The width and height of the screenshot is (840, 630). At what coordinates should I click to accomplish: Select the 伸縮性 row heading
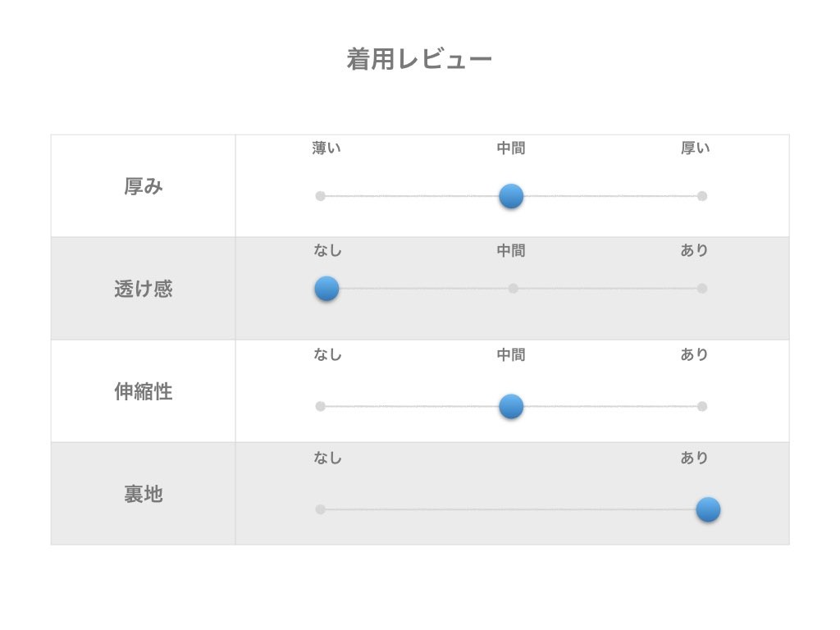pos(144,392)
